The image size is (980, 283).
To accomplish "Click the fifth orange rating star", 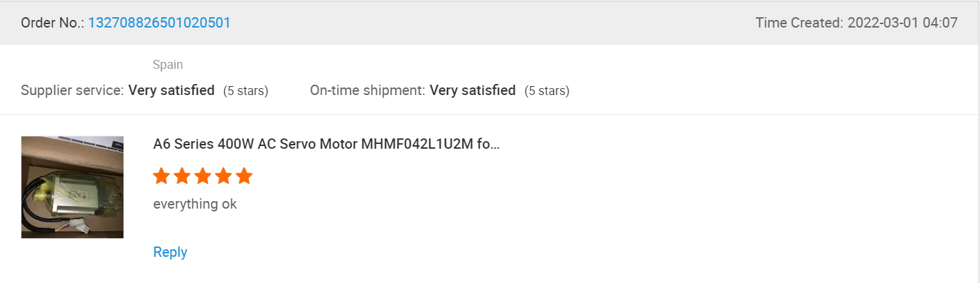I will (x=244, y=176).
